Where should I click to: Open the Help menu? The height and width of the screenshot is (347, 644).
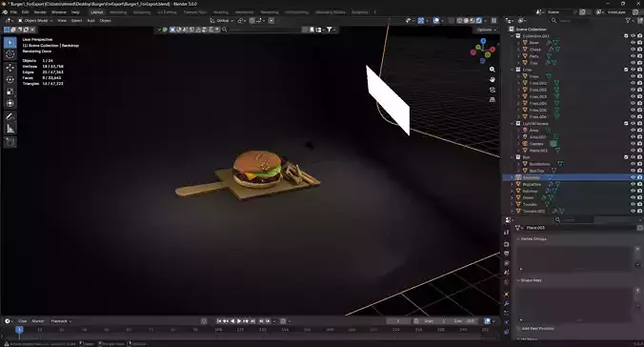point(75,12)
